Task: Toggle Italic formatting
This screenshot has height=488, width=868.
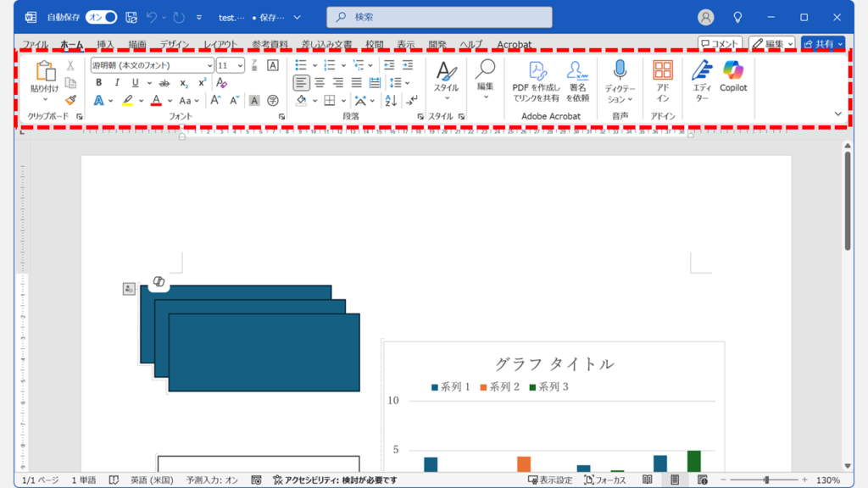Action: (117, 83)
